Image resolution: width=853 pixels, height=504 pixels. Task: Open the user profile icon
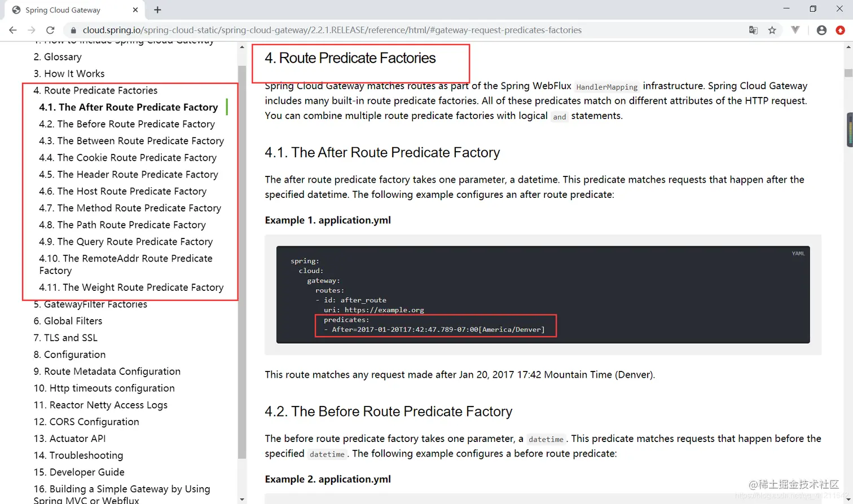(821, 30)
